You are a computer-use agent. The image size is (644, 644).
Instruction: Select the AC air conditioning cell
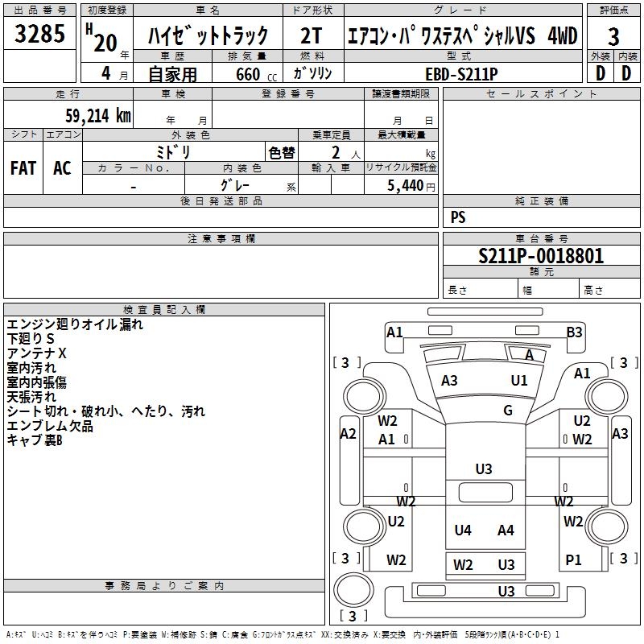[62, 168]
